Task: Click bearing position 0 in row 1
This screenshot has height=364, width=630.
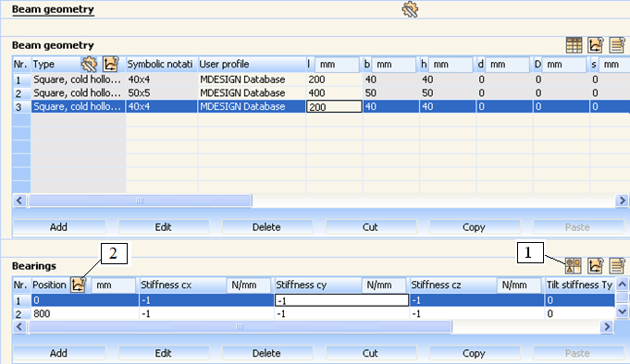Action: coord(85,300)
